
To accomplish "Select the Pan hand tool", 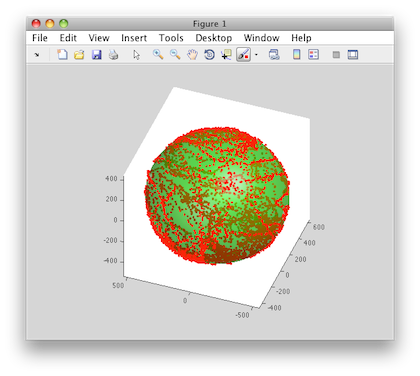I will pyautogui.click(x=192, y=54).
